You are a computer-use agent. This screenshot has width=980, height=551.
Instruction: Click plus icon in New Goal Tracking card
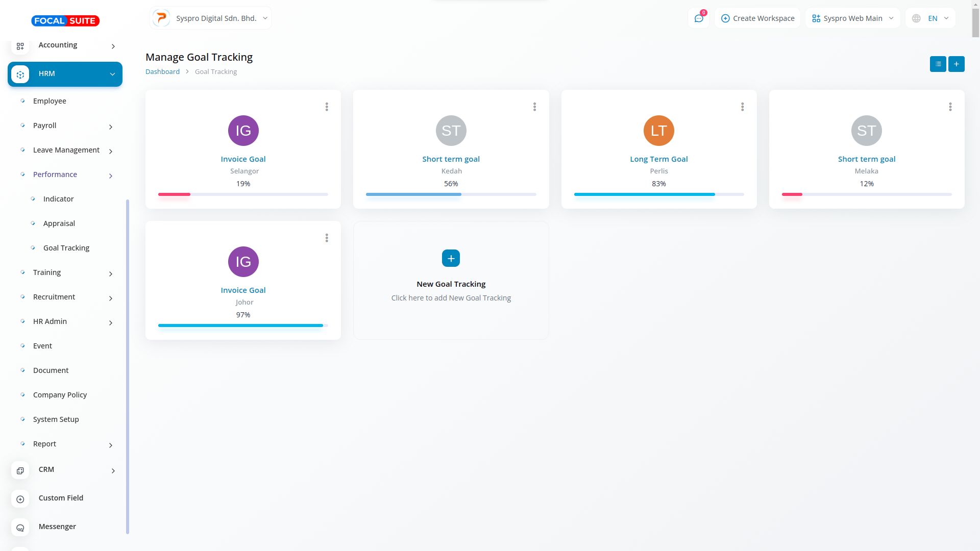pyautogui.click(x=451, y=258)
